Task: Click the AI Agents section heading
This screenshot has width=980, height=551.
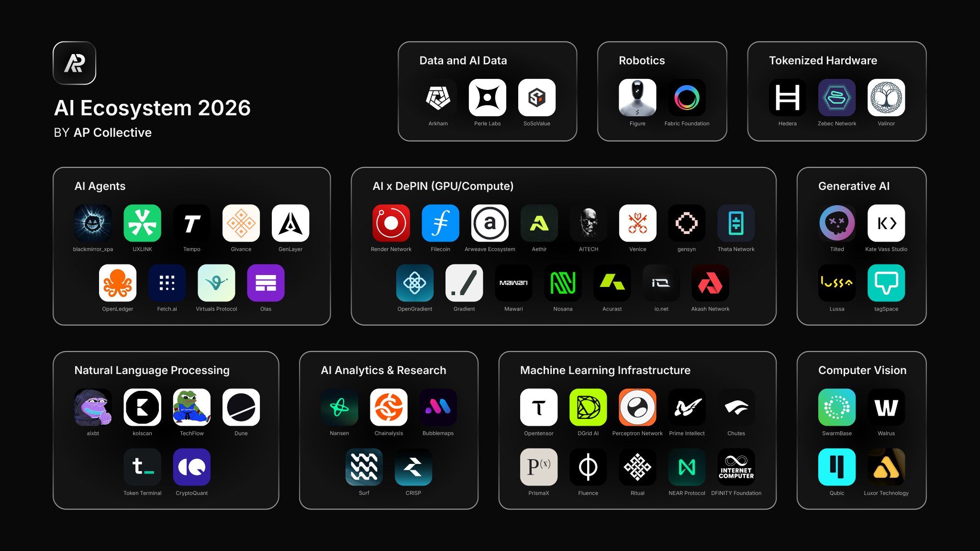Action: tap(100, 186)
